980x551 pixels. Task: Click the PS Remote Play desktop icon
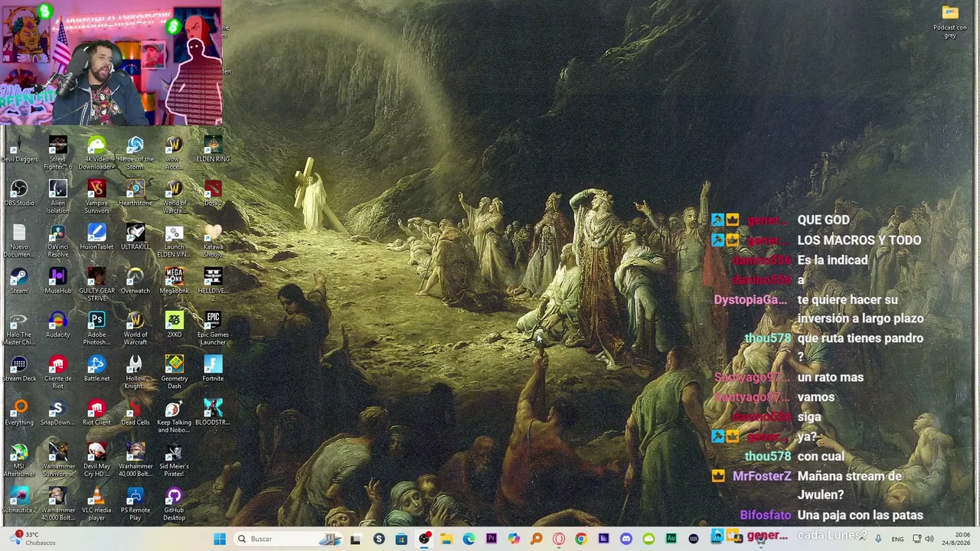tap(136, 504)
